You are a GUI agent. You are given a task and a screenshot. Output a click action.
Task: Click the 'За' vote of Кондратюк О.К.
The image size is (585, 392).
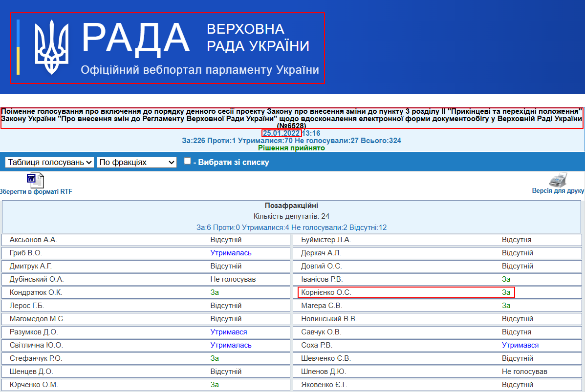215,292
